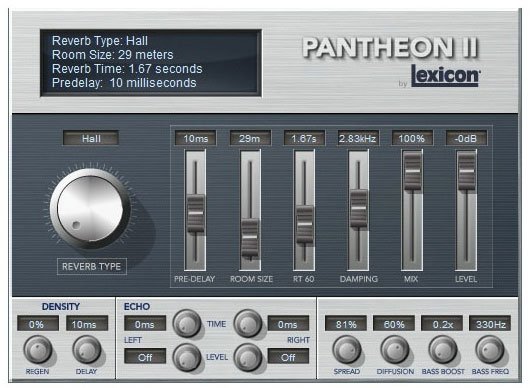
Task: Click 'Room Size: 29 meters' display line
Action: [x=112, y=55]
